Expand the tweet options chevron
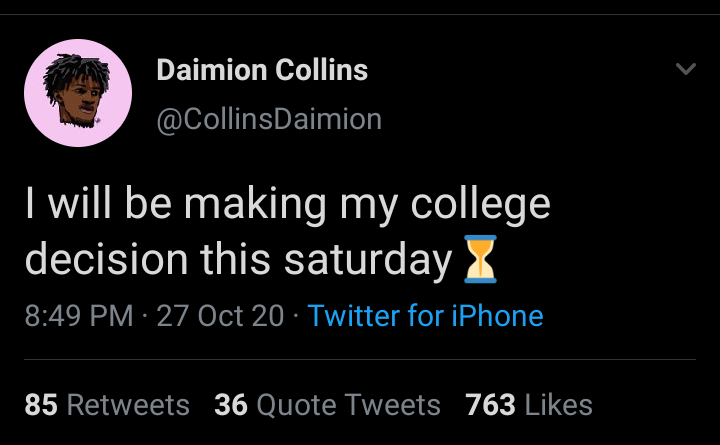This screenshot has width=720, height=445. coord(685,70)
